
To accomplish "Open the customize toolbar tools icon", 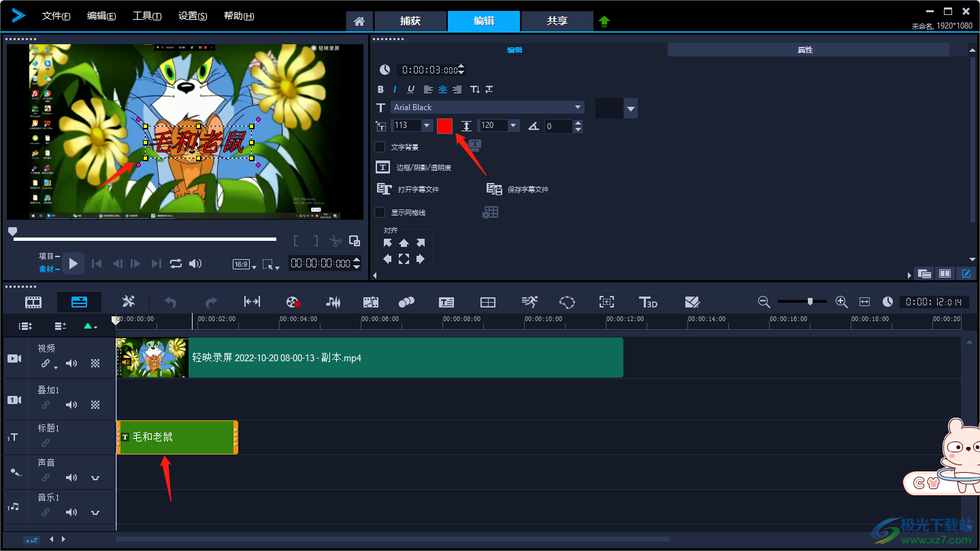I will [x=129, y=302].
